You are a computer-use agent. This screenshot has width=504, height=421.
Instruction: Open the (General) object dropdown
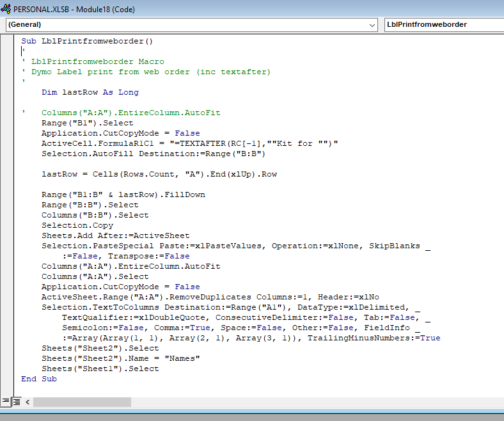tap(192, 25)
